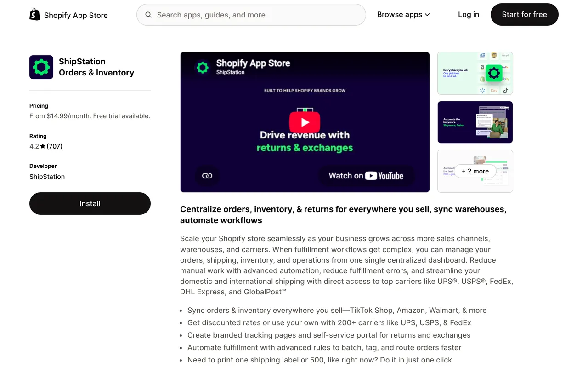
Task: Open the ShipStation developer link
Action: point(47,177)
